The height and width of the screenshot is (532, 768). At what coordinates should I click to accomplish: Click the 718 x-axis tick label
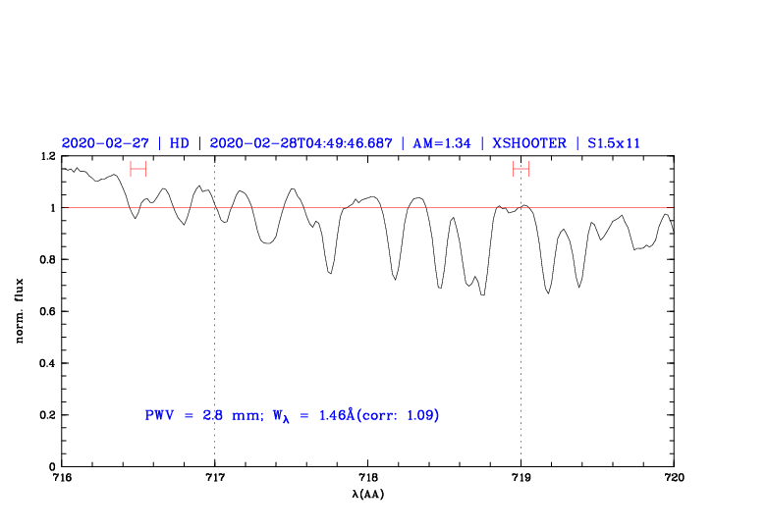(367, 477)
